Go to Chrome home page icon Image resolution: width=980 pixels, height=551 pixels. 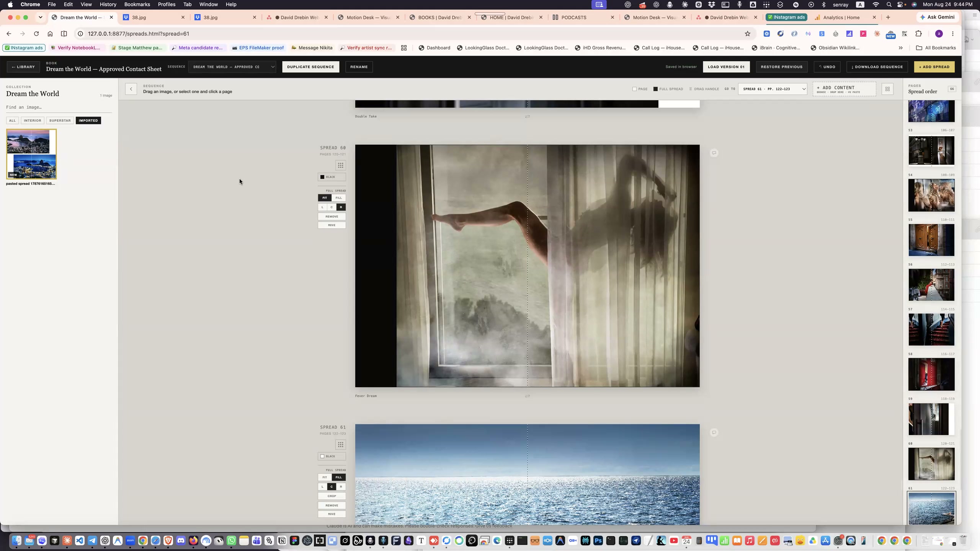point(50,34)
